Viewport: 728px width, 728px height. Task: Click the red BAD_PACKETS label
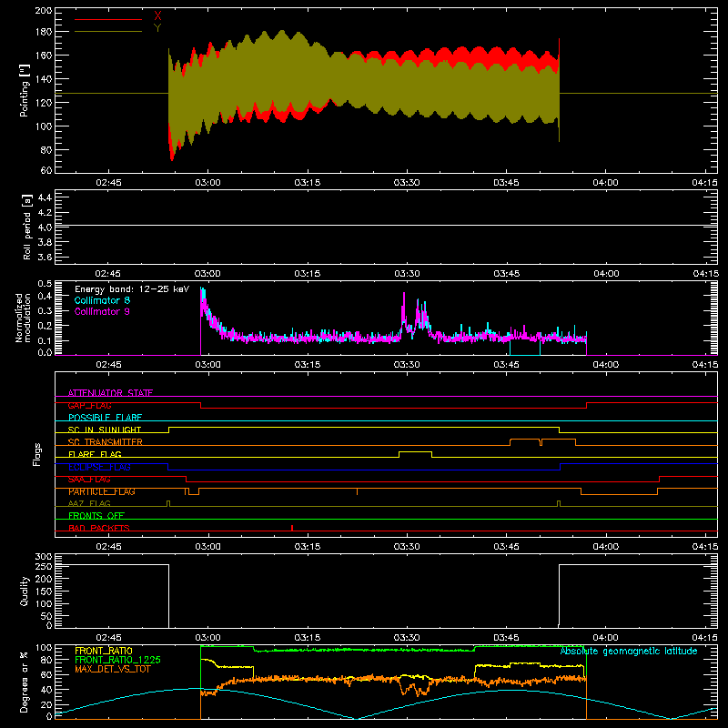coord(99,528)
